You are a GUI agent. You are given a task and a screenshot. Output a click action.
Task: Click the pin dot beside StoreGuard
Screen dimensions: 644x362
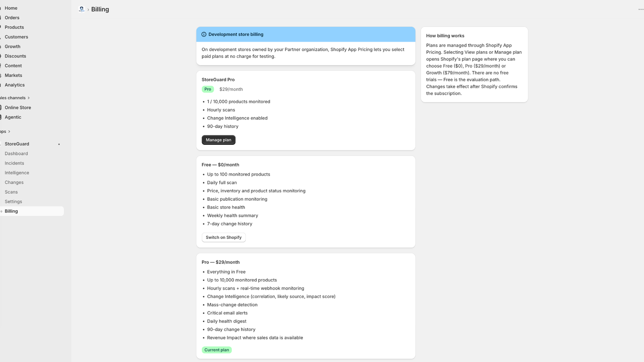click(x=59, y=144)
